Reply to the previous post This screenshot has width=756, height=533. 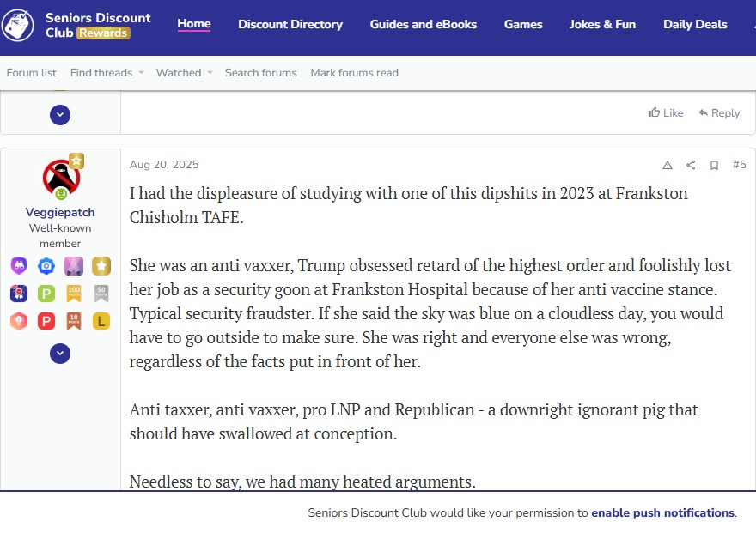(x=719, y=112)
